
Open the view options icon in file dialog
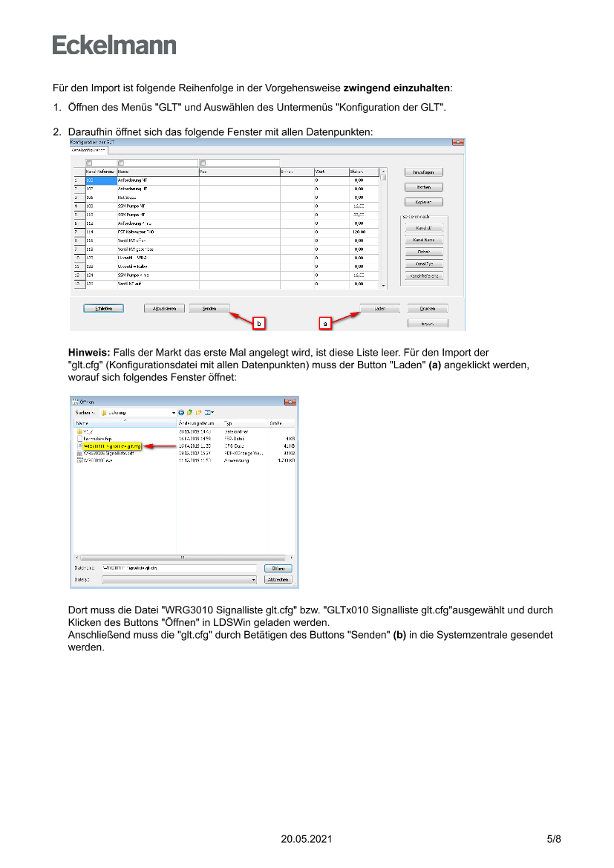coord(209,412)
